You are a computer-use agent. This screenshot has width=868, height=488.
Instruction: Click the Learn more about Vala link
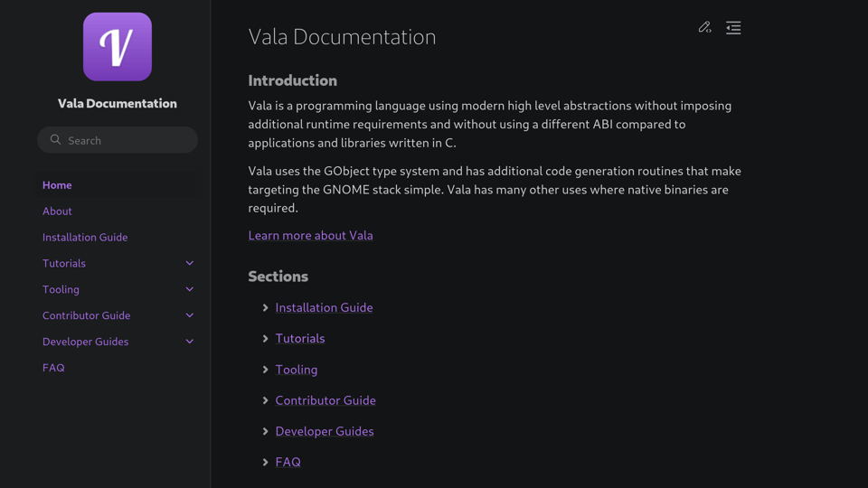tap(310, 235)
